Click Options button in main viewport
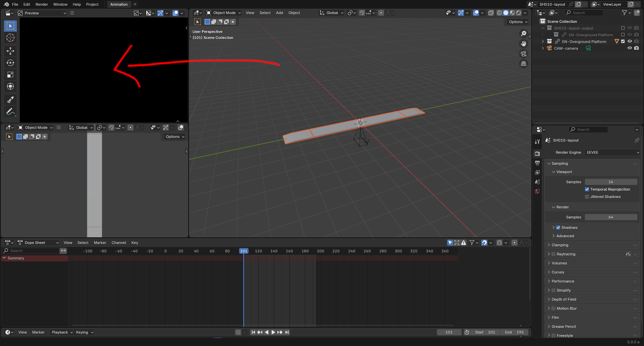This screenshot has width=644, height=346. click(518, 22)
